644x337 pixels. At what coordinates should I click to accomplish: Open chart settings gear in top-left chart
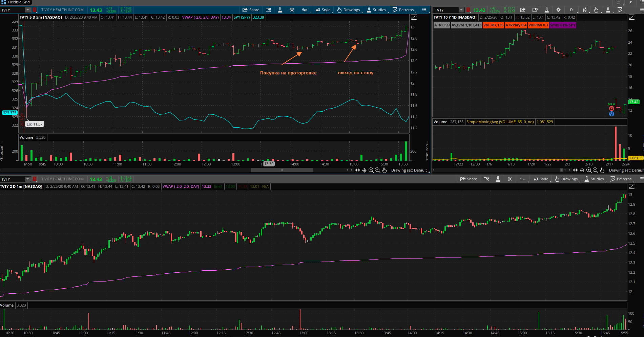[292, 10]
